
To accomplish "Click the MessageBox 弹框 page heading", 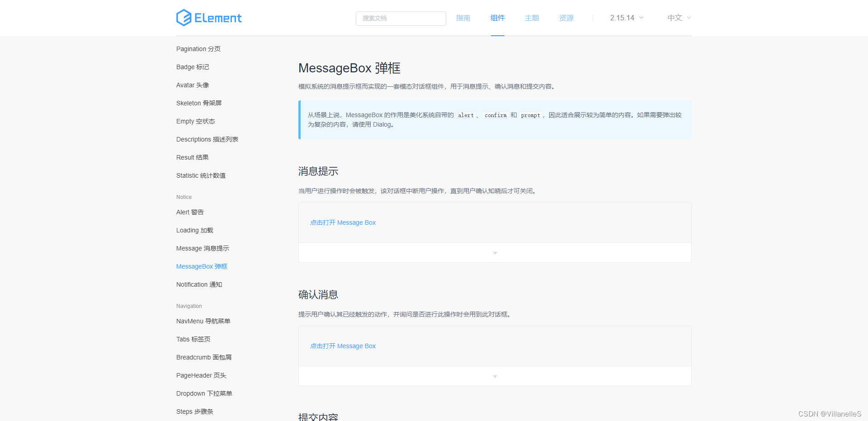I will [x=349, y=68].
